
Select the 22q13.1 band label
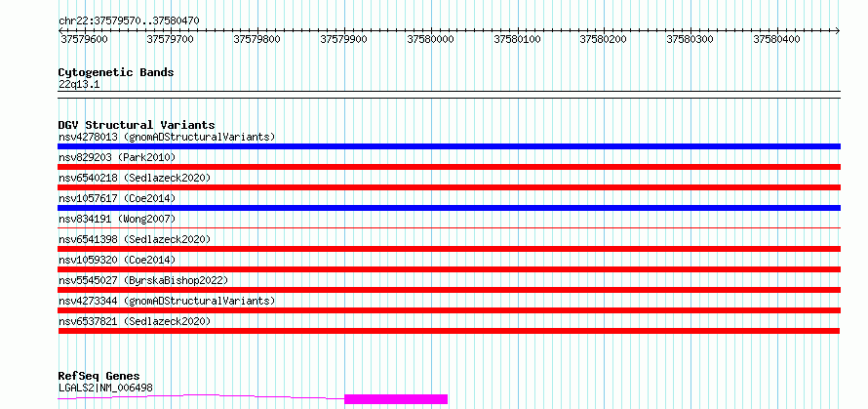click(79, 85)
